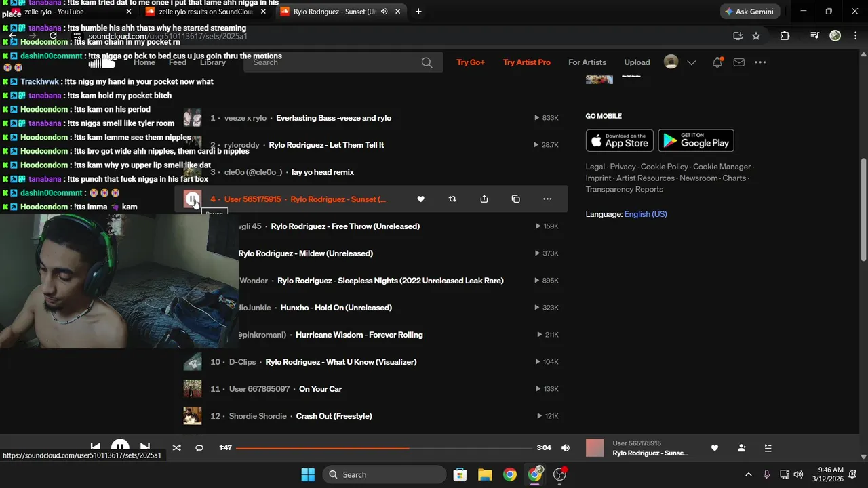Like the now playing track in player bar
Viewport: 868px width, 488px height.
[714, 448]
